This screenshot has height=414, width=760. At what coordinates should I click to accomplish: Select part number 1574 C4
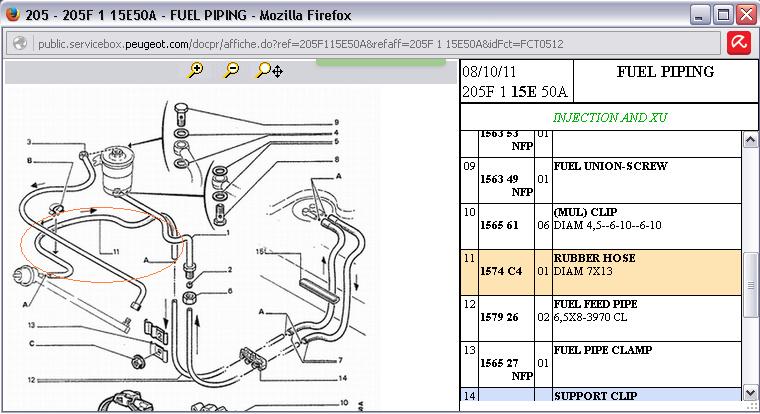501,271
